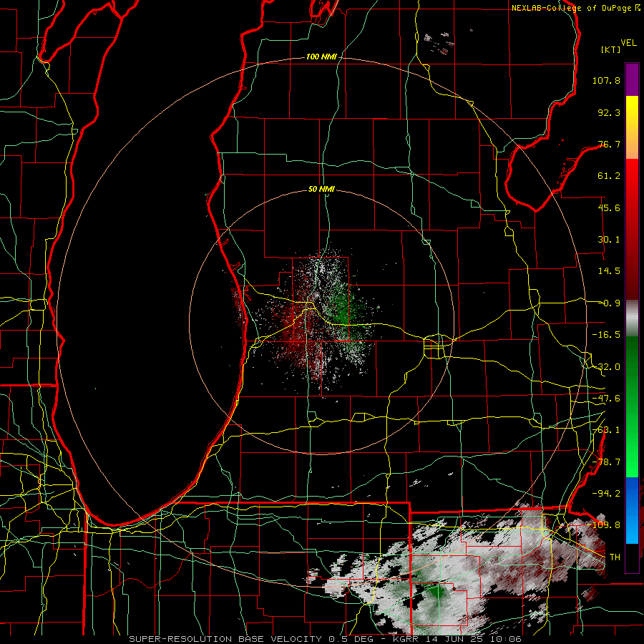Click the TH label on legend
Image resolution: width=644 pixels, height=644 pixels.
point(615,557)
